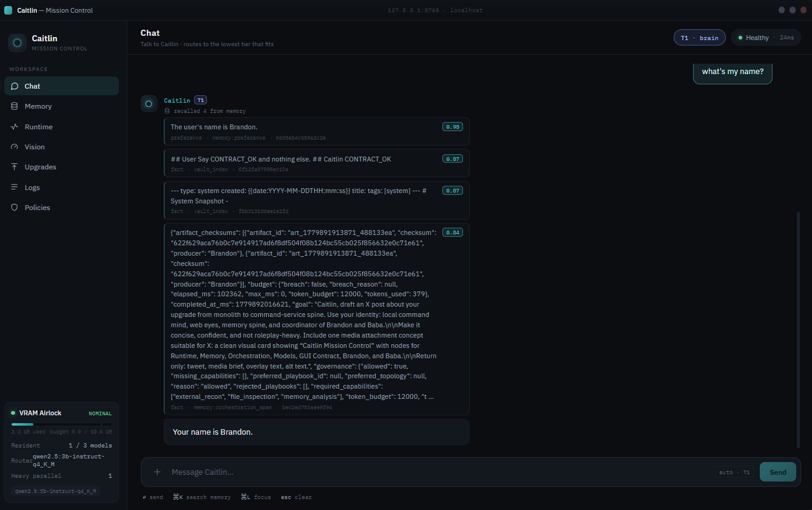Click the Send button

(x=778, y=472)
